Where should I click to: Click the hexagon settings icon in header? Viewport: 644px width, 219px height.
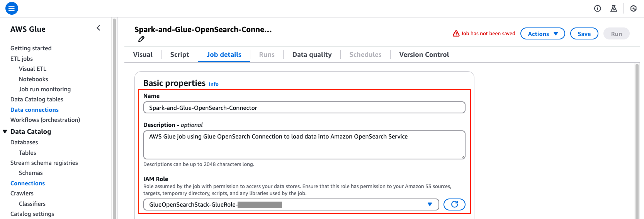[633, 9]
